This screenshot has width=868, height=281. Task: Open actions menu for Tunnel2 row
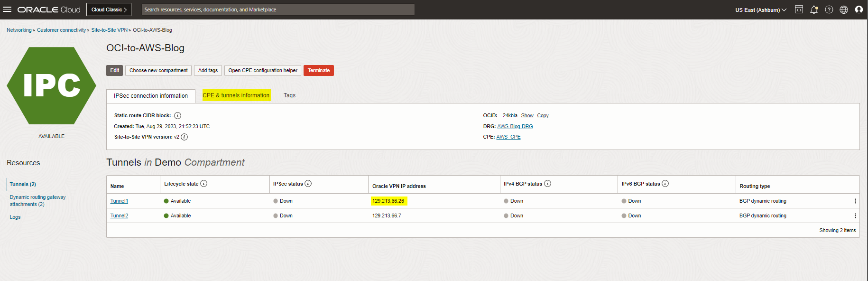[x=855, y=216]
